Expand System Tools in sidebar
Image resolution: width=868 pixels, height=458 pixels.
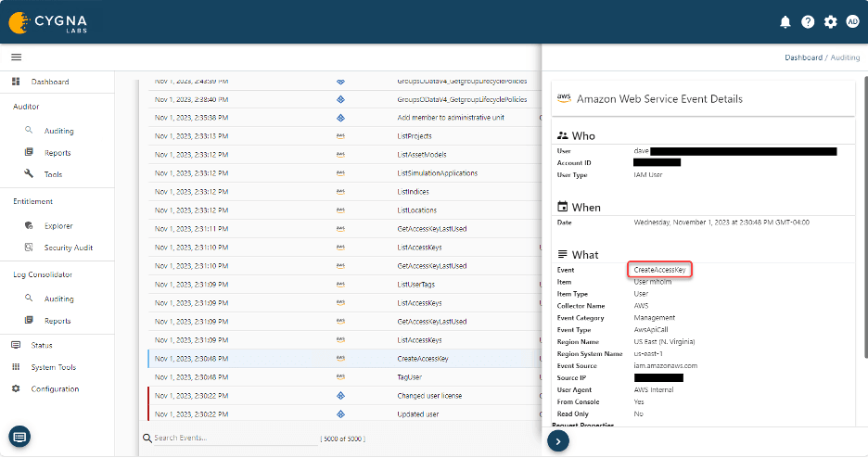(x=54, y=367)
